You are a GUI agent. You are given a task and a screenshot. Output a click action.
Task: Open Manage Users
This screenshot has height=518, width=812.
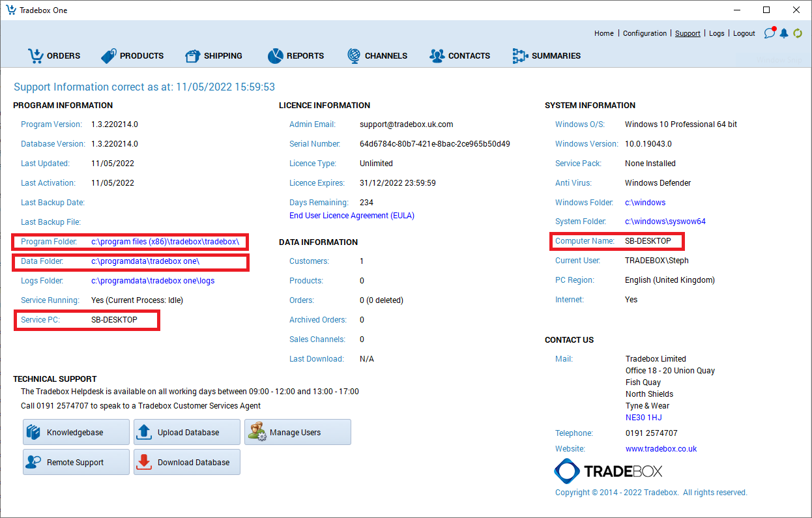coord(297,432)
